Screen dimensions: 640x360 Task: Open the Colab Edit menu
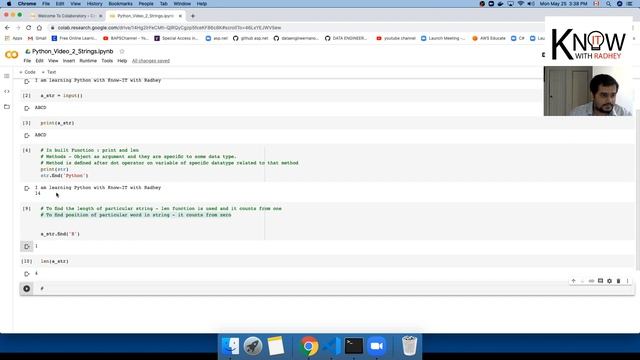click(x=39, y=61)
